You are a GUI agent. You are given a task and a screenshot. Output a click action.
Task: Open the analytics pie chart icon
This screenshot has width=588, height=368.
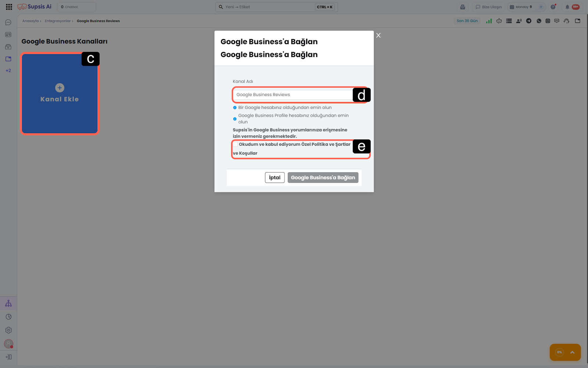(8, 317)
